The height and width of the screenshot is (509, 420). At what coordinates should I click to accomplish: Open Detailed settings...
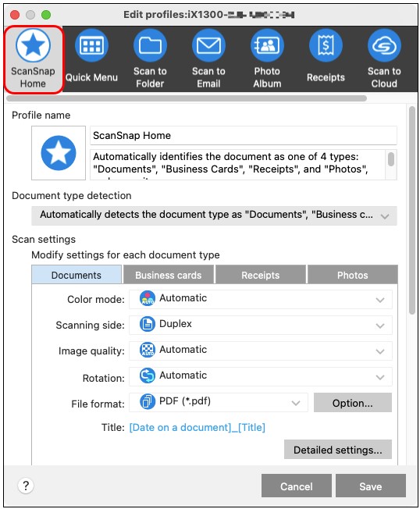point(338,450)
